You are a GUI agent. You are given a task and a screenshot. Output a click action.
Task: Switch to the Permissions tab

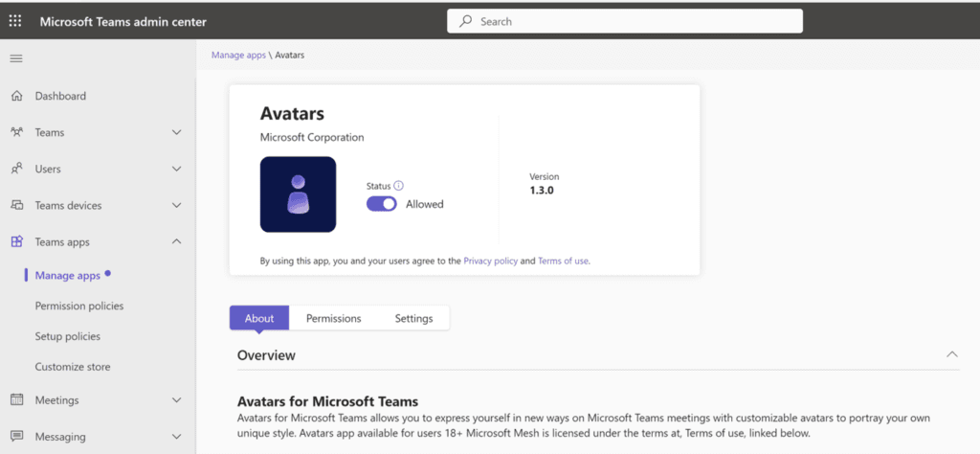tap(334, 318)
